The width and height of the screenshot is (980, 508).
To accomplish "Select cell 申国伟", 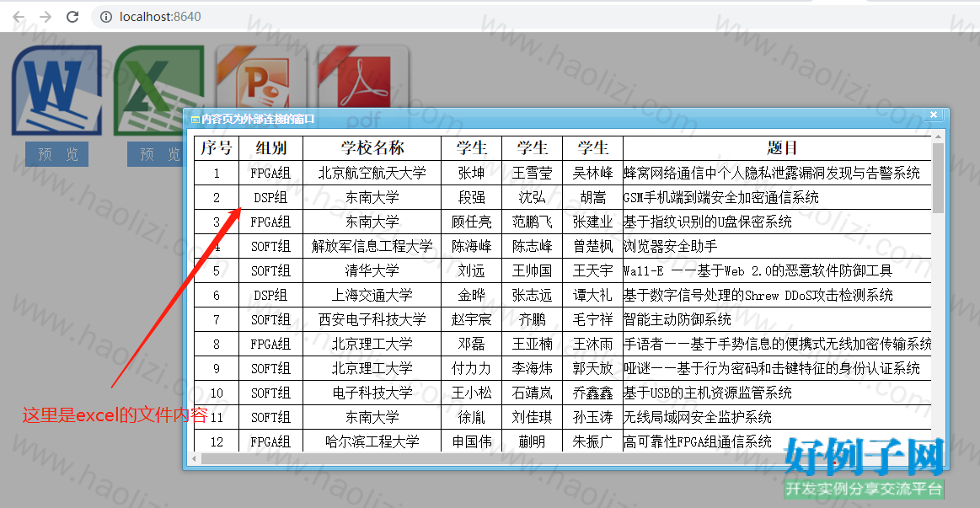I will 471,441.
